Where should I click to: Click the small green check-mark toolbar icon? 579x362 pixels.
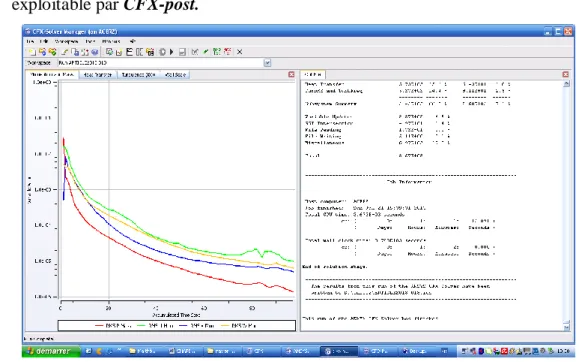point(206,52)
